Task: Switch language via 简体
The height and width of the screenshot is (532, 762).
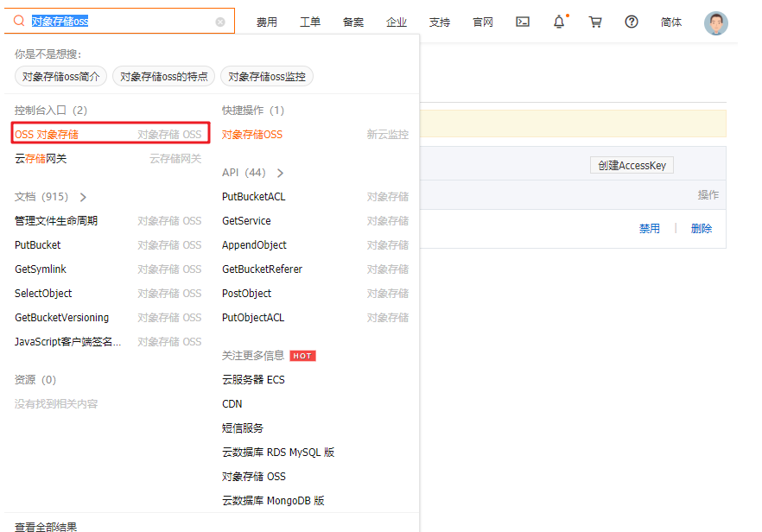Action: (x=671, y=22)
